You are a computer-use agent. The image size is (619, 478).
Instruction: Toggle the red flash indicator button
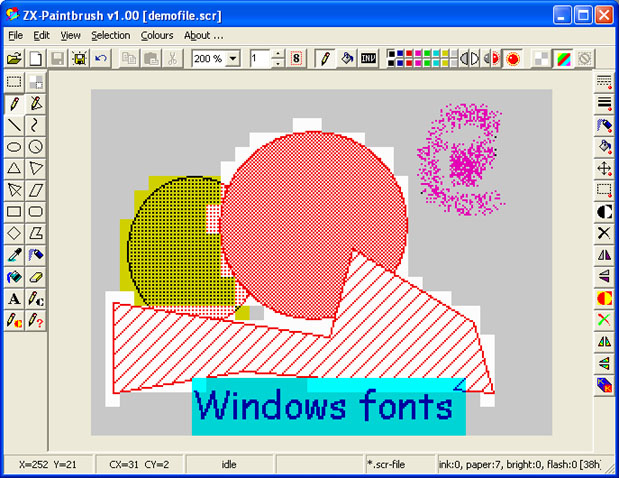pos(513,59)
